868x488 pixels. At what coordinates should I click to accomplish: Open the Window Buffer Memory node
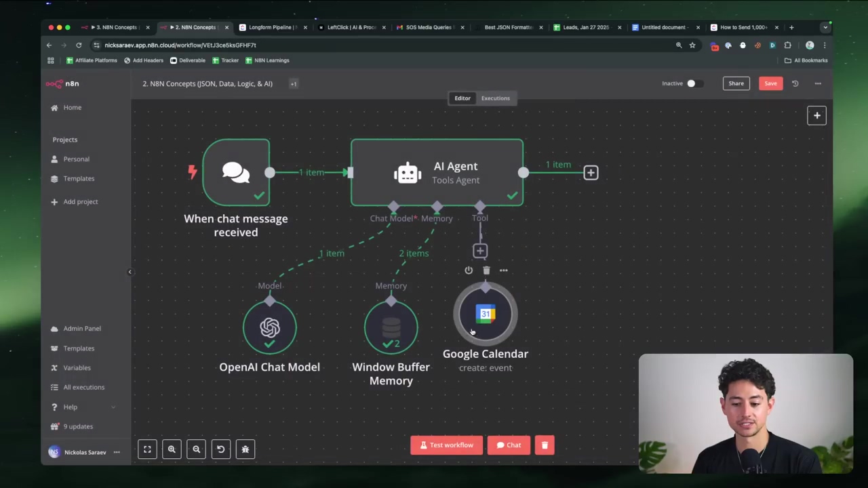[391, 327]
